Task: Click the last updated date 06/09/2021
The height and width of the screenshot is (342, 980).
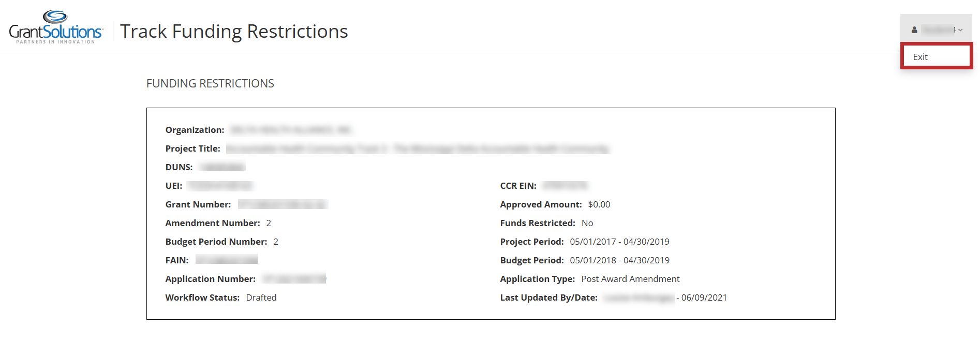Action: 704,298
